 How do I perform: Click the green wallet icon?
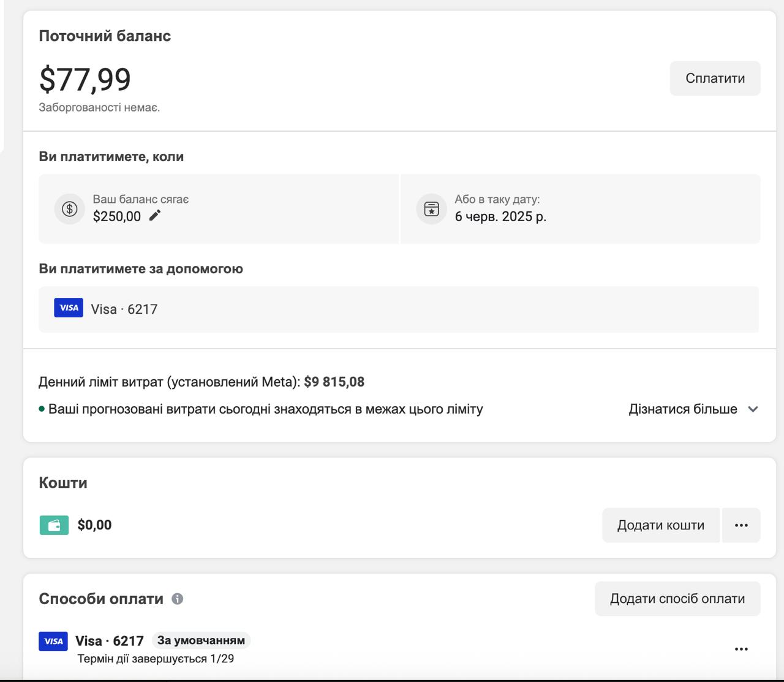tap(54, 525)
